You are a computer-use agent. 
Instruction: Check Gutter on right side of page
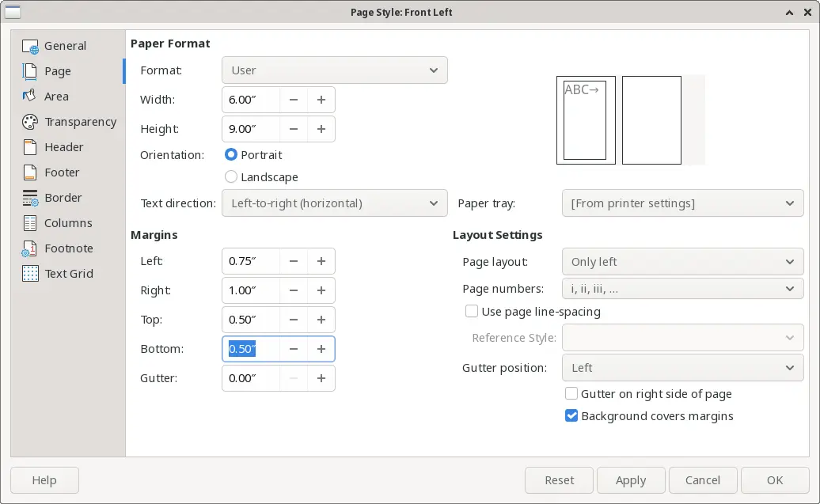(571, 393)
